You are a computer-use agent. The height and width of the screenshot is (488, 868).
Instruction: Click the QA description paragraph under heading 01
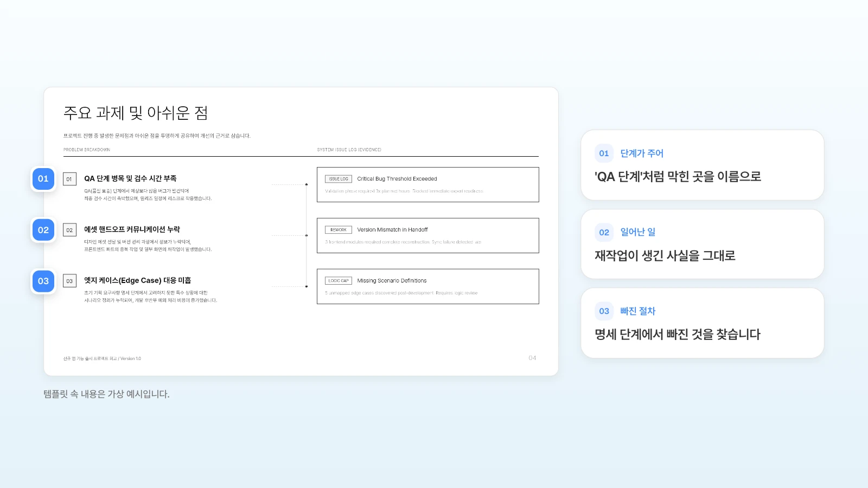(148, 195)
